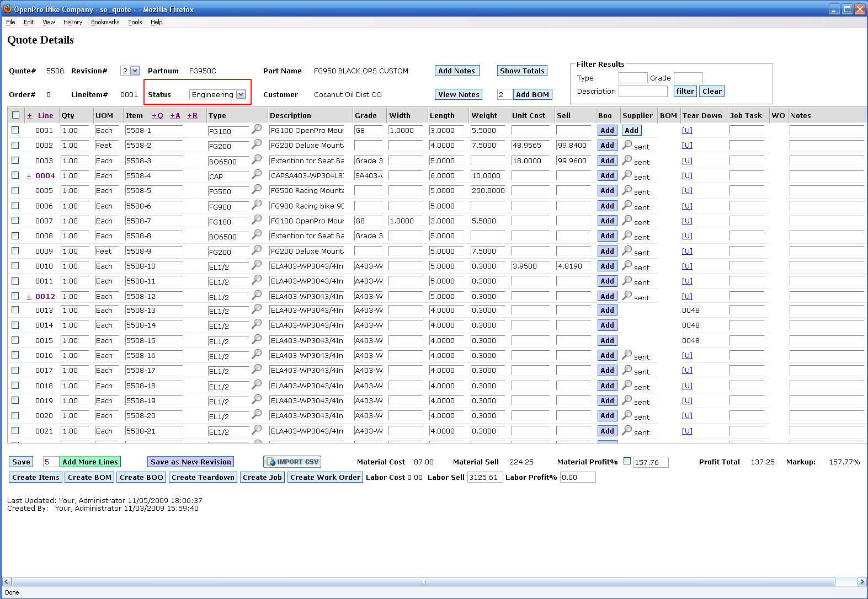Tick the checkbox for line 0001
Image resolution: width=868 pixels, height=599 pixels.
(x=15, y=130)
